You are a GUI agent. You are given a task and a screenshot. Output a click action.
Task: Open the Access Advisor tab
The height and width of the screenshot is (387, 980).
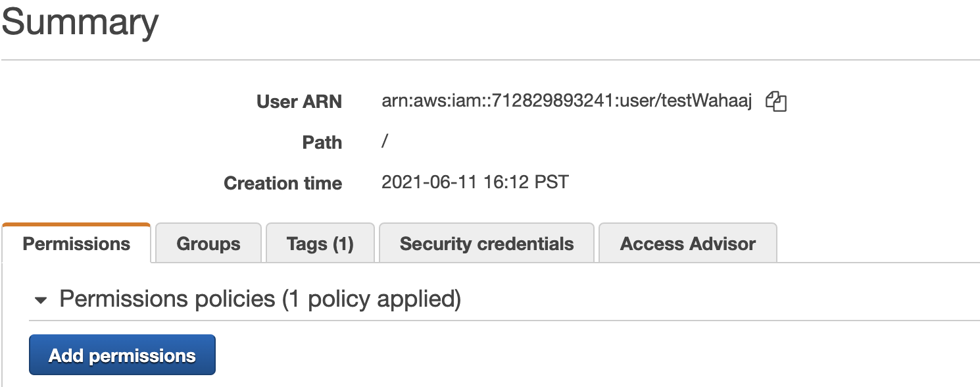pyautogui.click(x=687, y=244)
